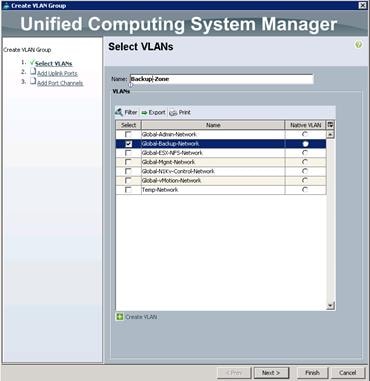The image size is (370, 381).
Task: Open the Filter tool icon
Action: tap(119, 112)
